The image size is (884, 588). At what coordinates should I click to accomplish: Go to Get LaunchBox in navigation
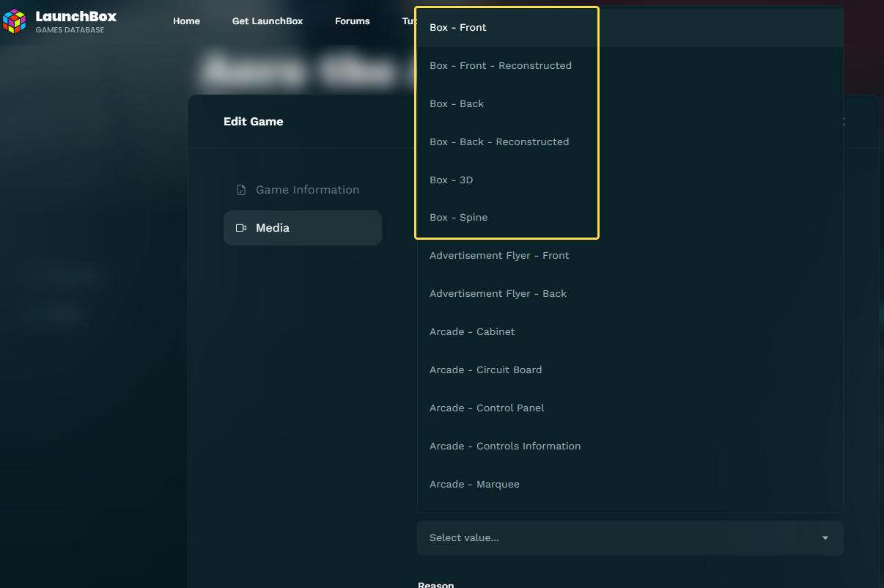coord(268,21)
